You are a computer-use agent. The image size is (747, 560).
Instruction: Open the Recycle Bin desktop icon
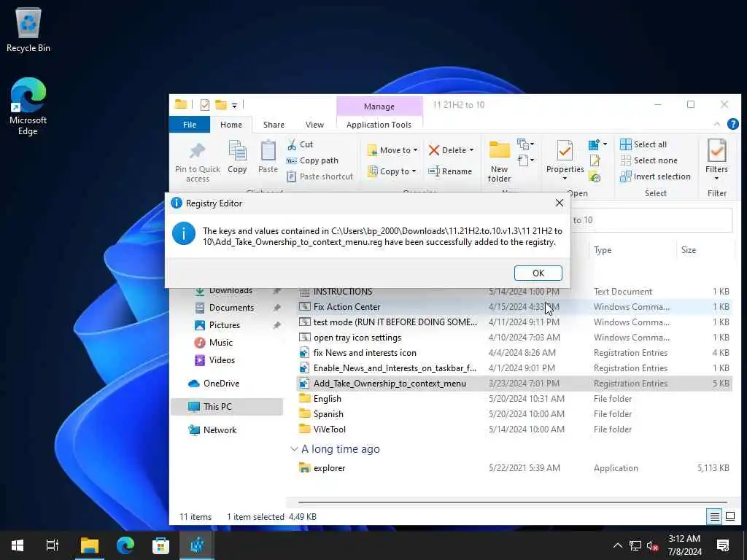28,31
